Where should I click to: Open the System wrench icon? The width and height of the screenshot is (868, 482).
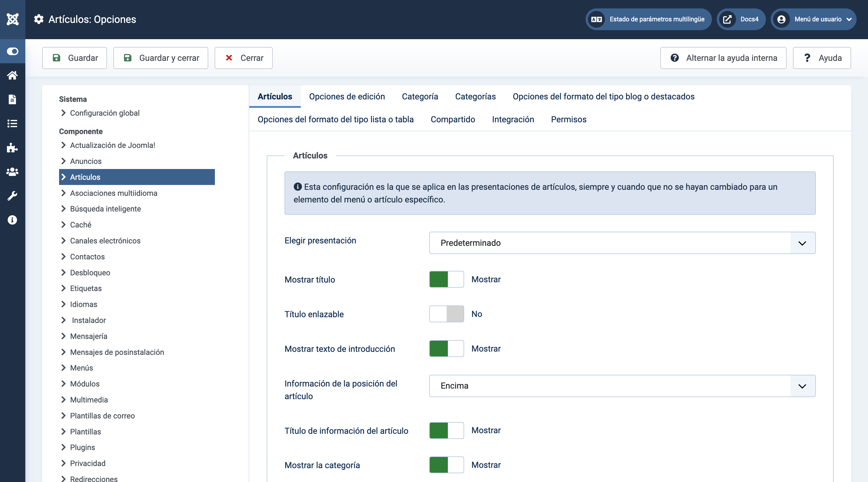pyautogui.click(x=12, y=196)
